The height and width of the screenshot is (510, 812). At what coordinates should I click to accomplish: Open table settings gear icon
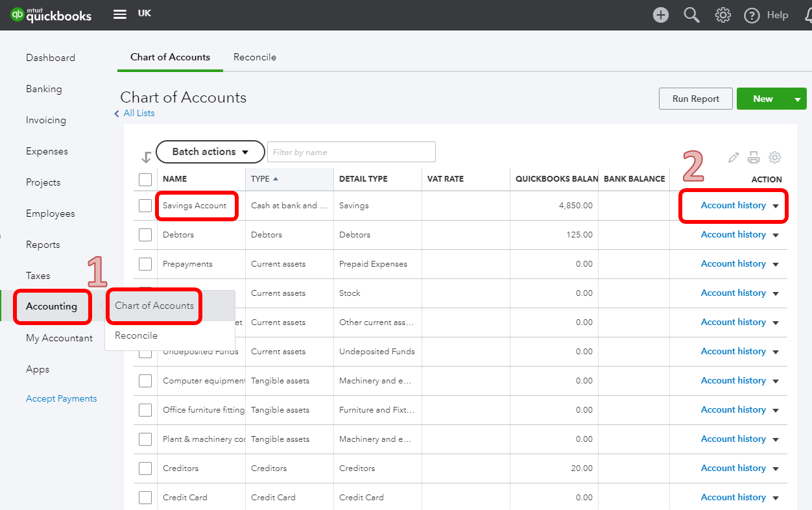click(x=774, y=157)
